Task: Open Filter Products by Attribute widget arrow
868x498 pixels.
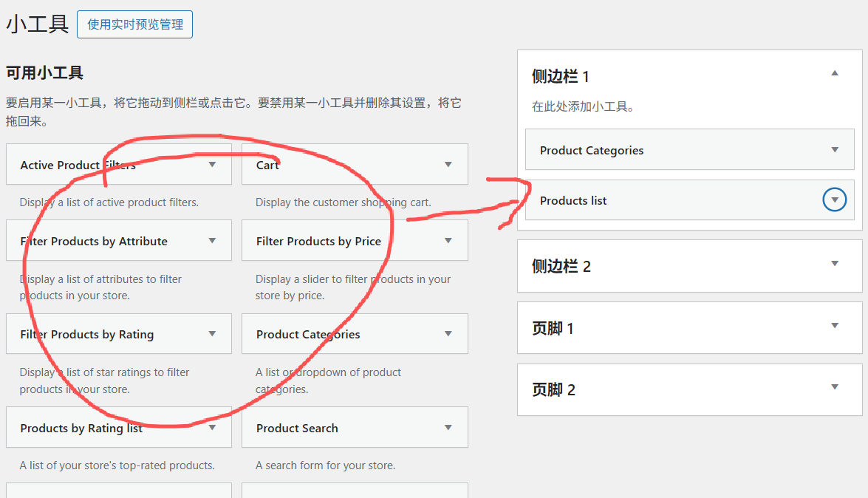Action: coord(212,241)
